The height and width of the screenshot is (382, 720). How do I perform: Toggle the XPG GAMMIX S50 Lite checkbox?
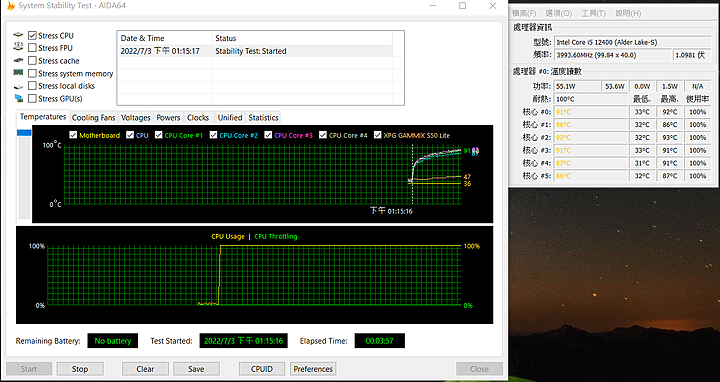pos(377,135)
